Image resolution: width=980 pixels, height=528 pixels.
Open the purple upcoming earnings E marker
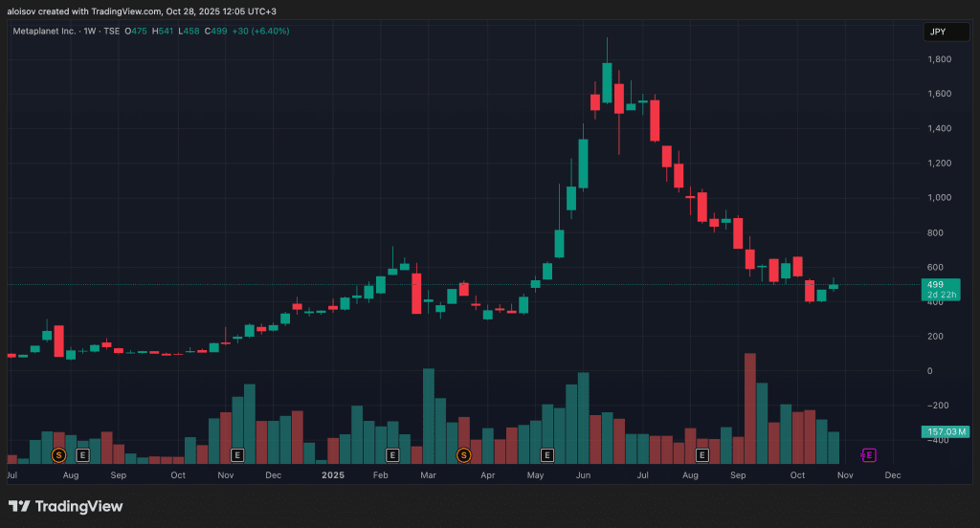coord(869,455)
